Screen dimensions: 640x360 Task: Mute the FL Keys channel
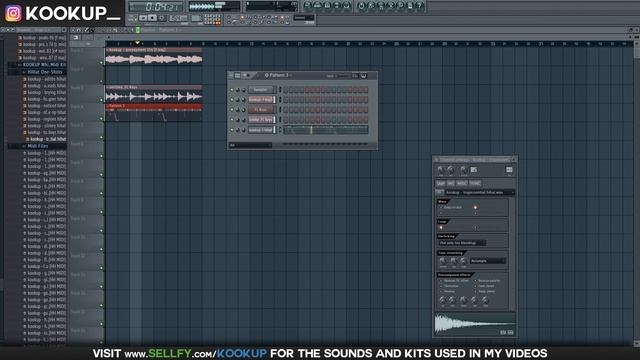pos(232,109)
